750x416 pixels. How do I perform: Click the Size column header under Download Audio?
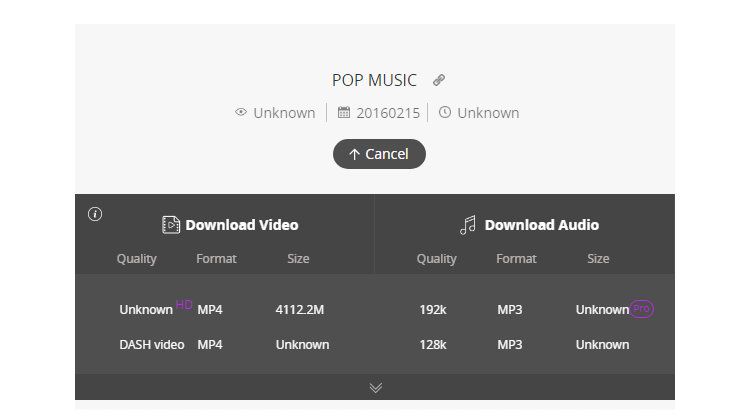(x=598, y=259)
